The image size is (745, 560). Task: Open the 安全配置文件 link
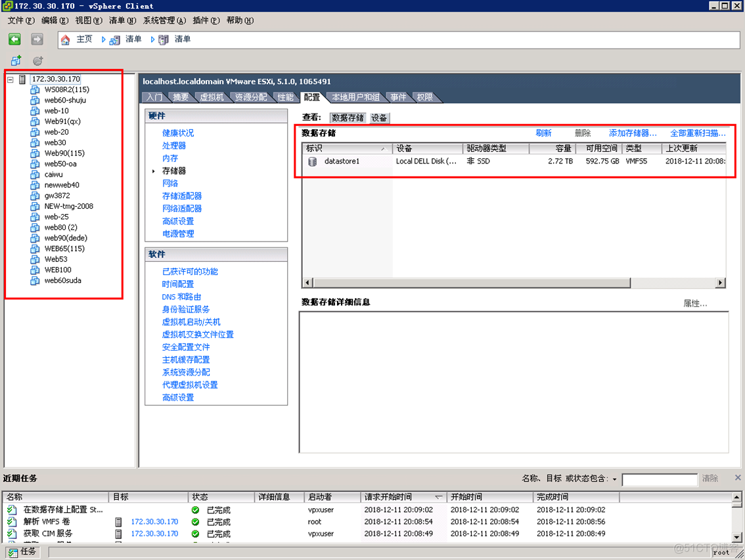point(186,347)
